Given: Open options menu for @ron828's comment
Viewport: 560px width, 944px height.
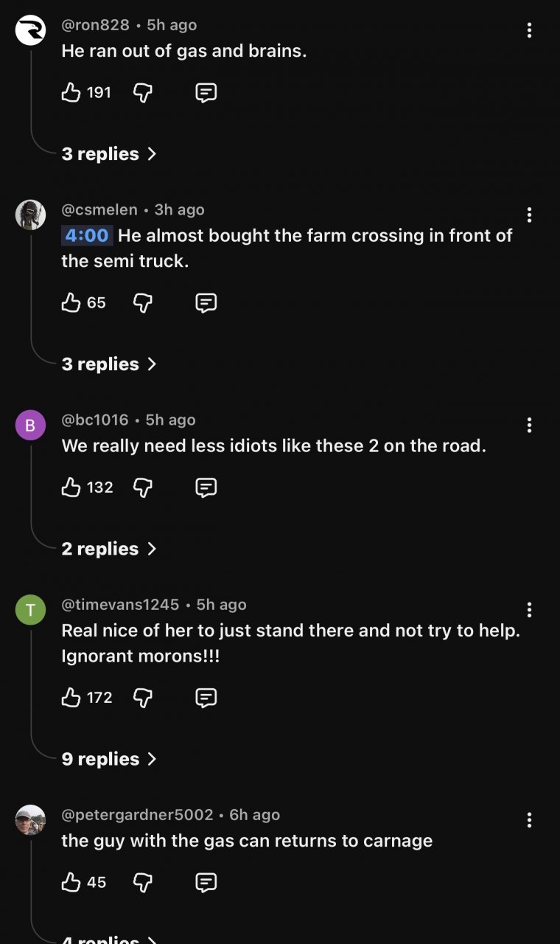Looking at the screenshot, I should [x=529, y=30].
